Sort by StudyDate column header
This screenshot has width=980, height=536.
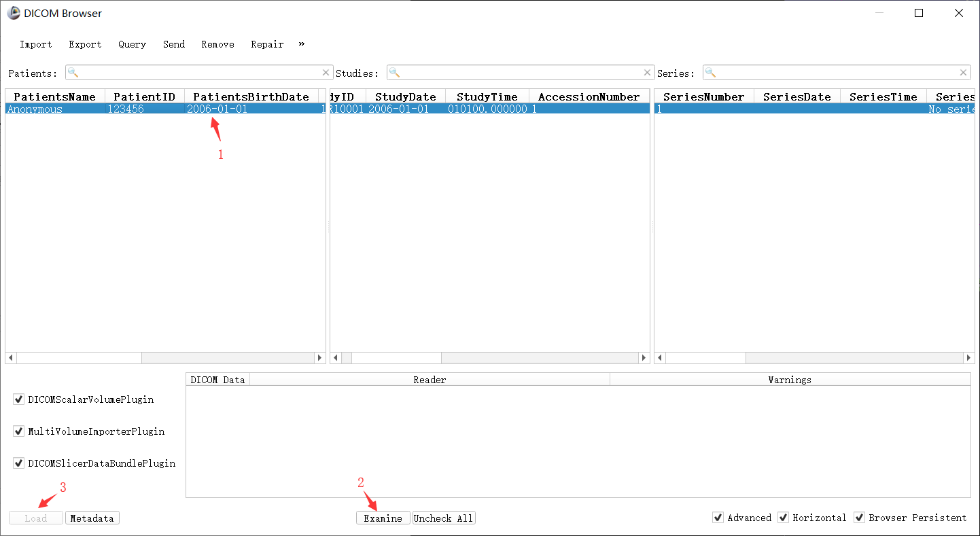coord(406,96)
